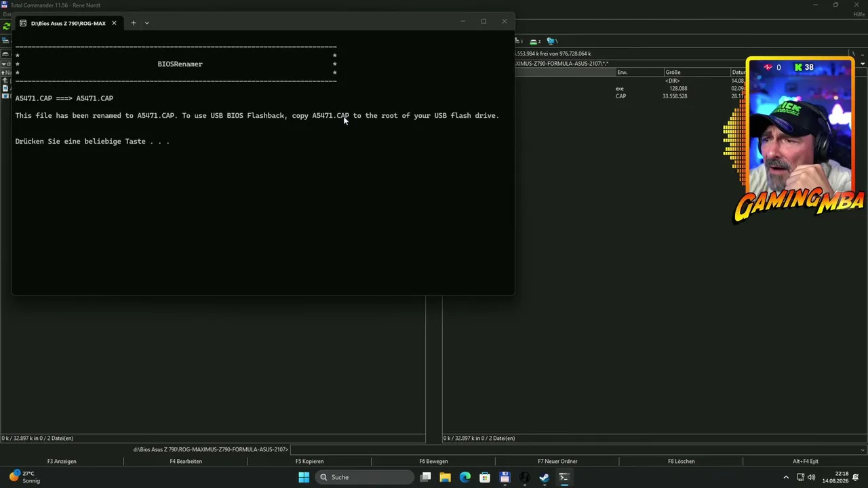Open the command line history dropdown
Viewport: 868px width, 488px height.
tap(863, 449)
